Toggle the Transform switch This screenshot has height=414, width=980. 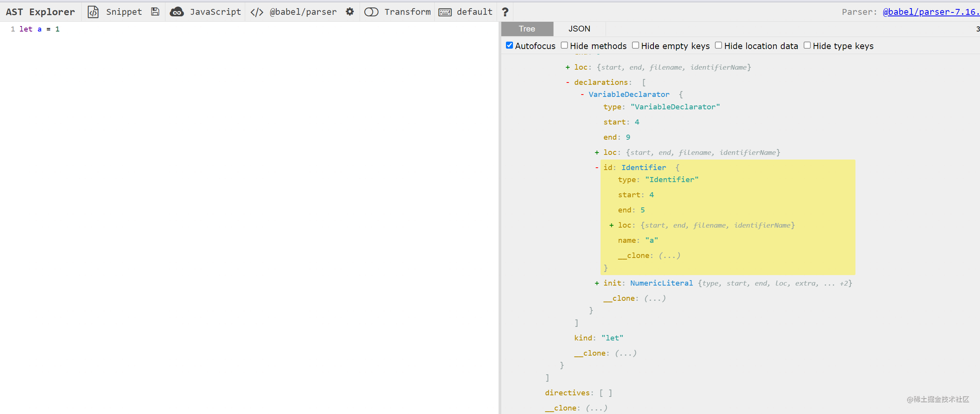[371, 12]
